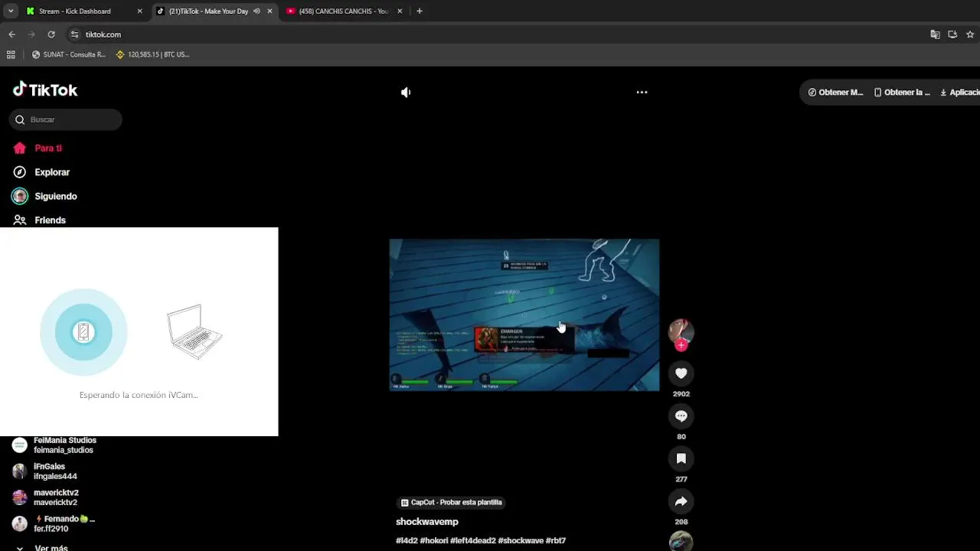Open SUNAT - Consulta R... bookmark
This screenshot has width=980, height=551.
pyautogui.click(x=69, y=54)
